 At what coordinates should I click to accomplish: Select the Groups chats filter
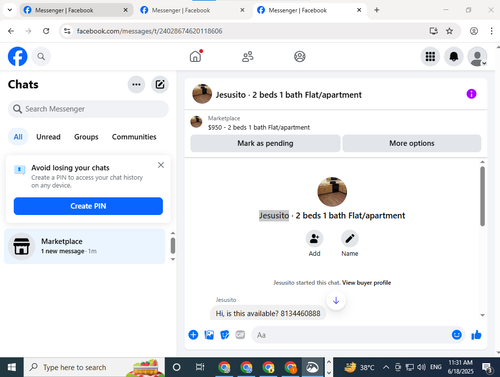[x=86, y=137]
